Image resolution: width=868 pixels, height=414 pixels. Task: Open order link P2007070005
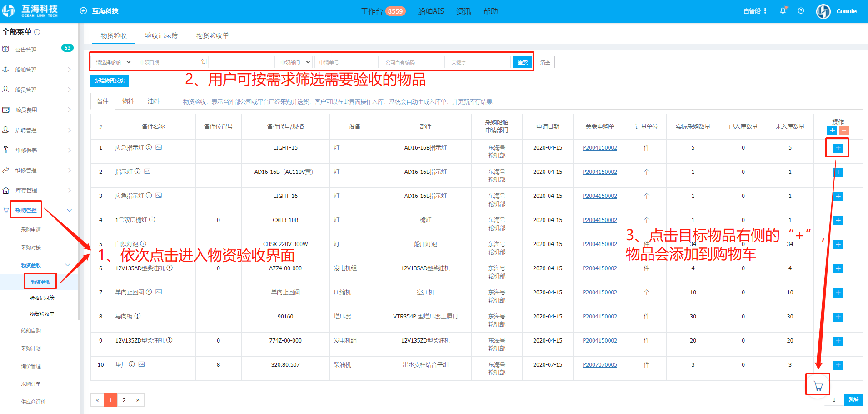pyautogui.click(x=600, y=365)
